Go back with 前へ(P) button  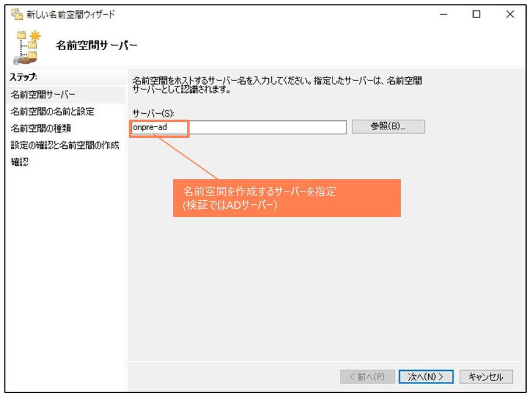point(367,377)
